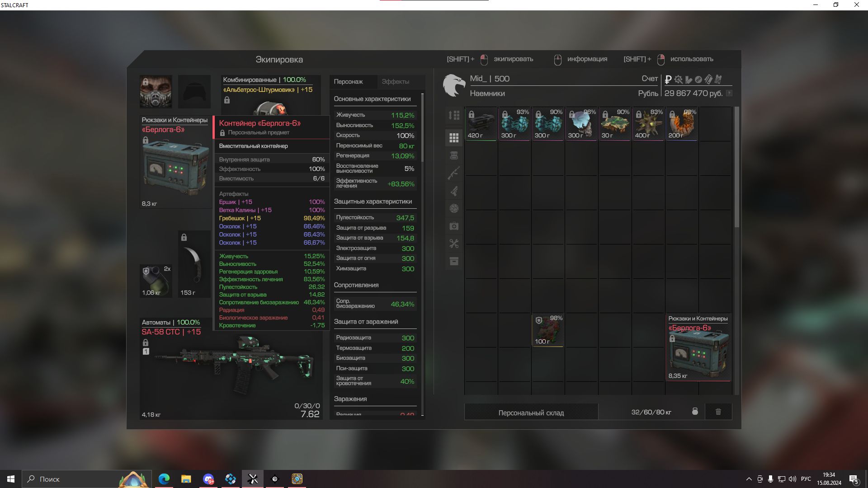868x488 pixels.
Task: Select the vest-shaped currency icon
Action: [718, 80]
